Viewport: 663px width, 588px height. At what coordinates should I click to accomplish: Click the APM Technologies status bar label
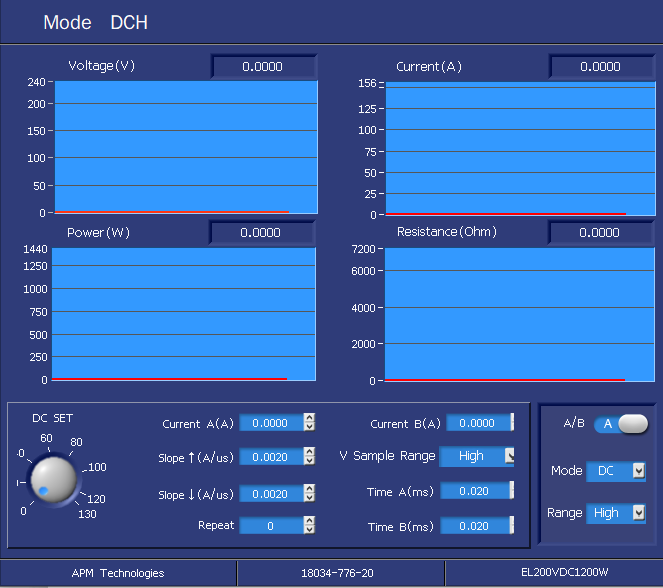(x=118, y=573)
